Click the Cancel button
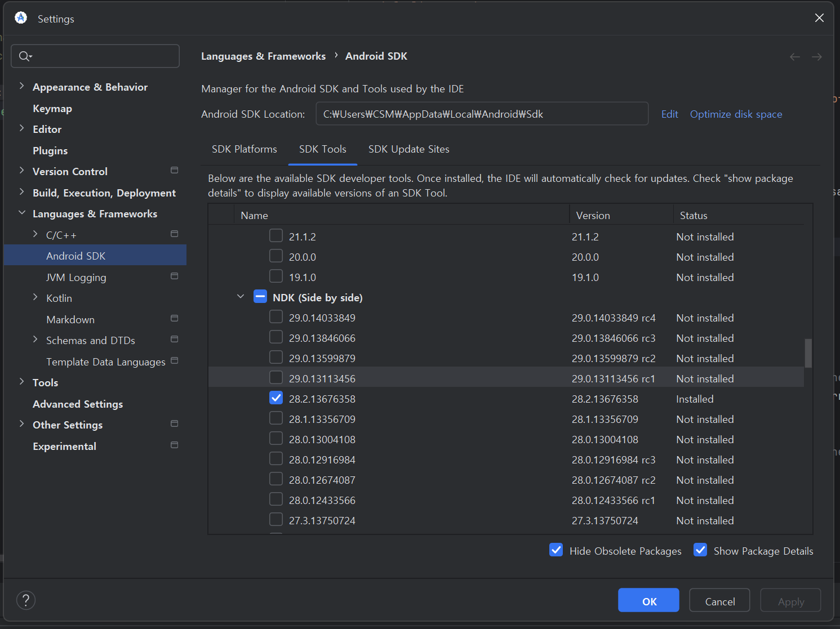This screenshot has height=629, width=840. [719, 600]
